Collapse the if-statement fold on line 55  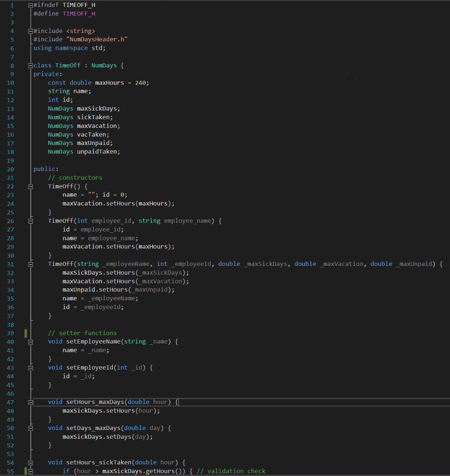click(x=31, y=471)
